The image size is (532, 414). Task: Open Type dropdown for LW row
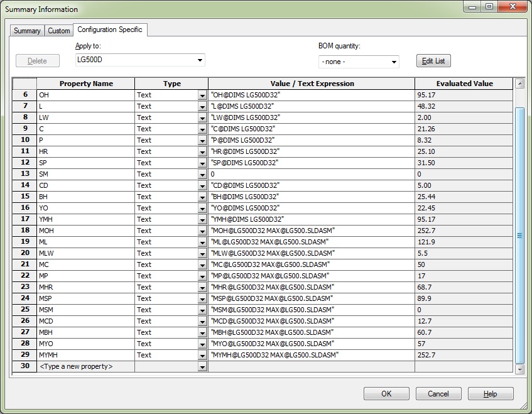click(x=202, y=117)
